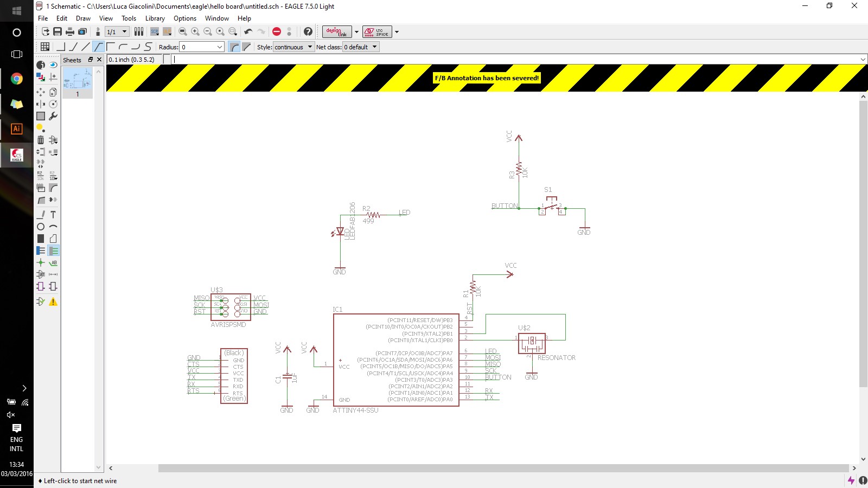Click the Windows Start button
Screen dimensions: 868x488
click(17, 11)
